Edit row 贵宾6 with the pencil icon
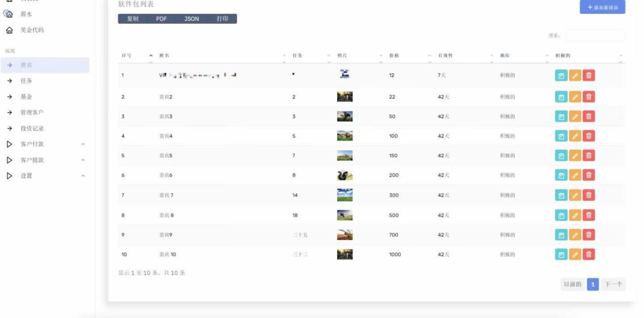The width and height of the screenshot is (644, 318). pyautogui.click(x=575, y=175)
